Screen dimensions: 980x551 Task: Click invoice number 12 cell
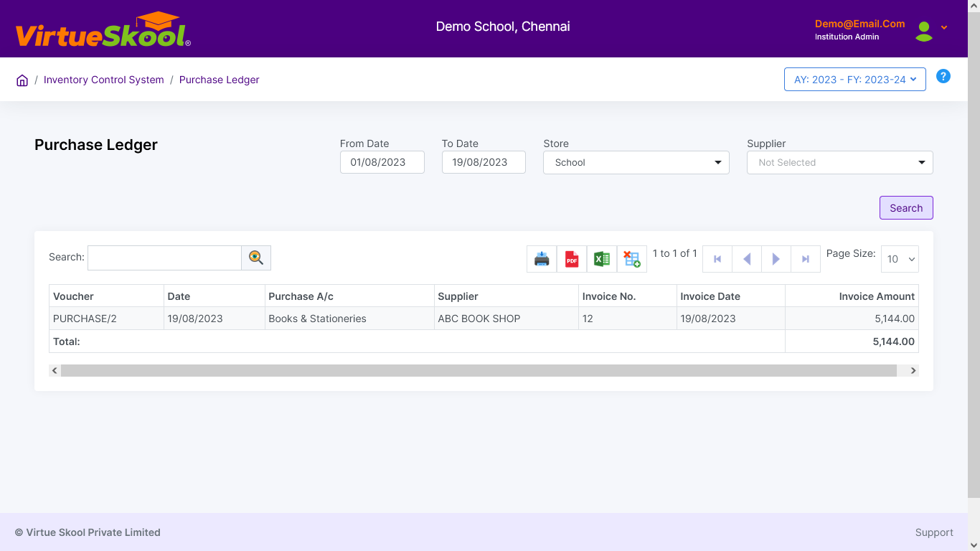coord(627,319)
